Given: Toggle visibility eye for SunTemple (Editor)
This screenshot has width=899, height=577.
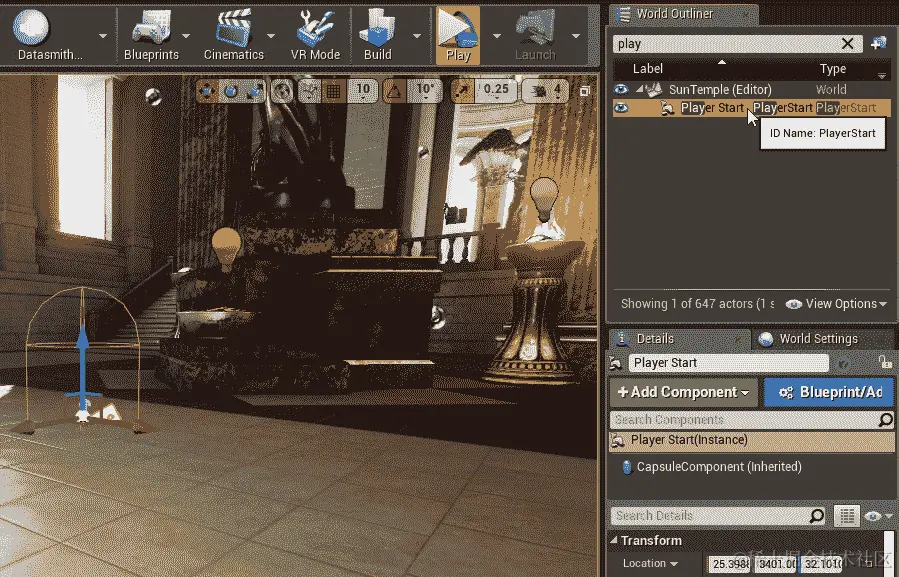Looking at the screenshot, I should 621,89.
